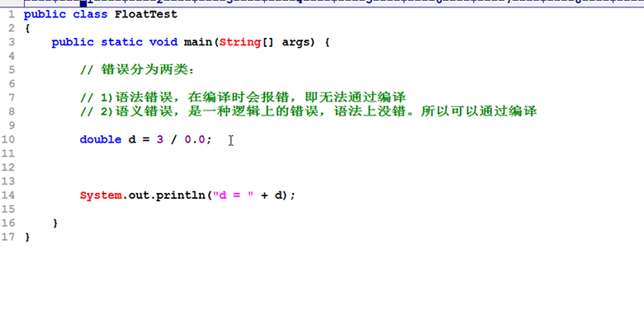Click the phrase '所以可以通过编译' in line 8

click(479, 111)
